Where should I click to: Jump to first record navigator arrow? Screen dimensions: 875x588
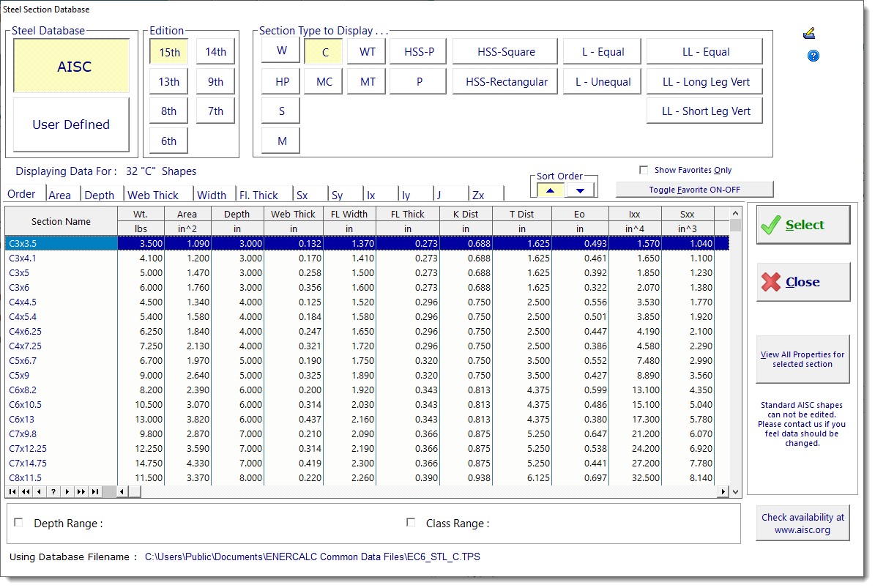point(12,491)
